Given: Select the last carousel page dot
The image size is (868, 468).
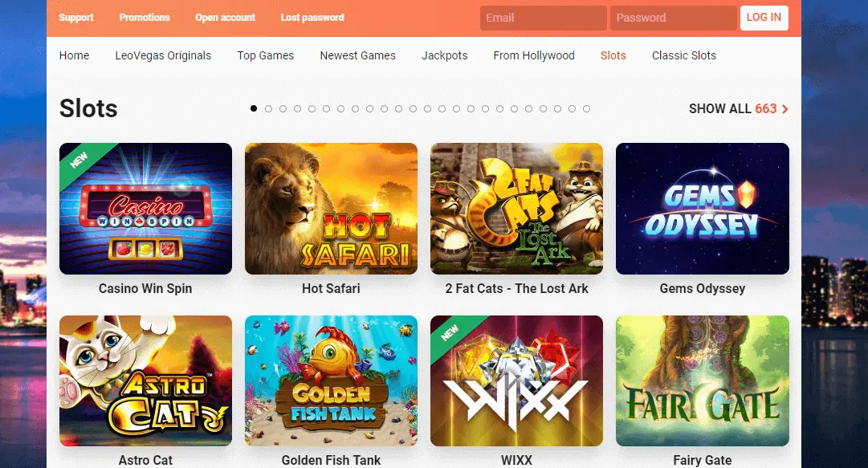Looking at the screenshot, I should (586, 109).
